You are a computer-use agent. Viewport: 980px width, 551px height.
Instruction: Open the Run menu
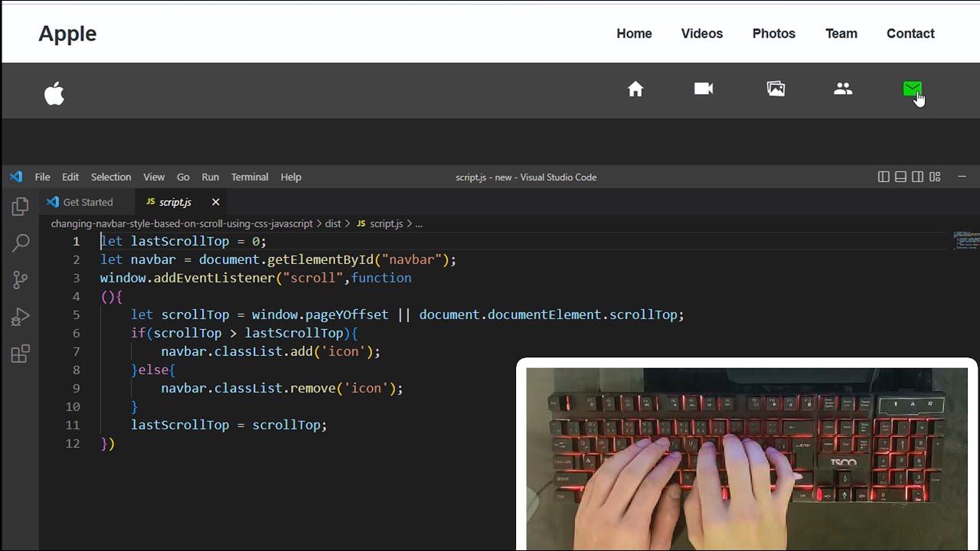point(211,177)
